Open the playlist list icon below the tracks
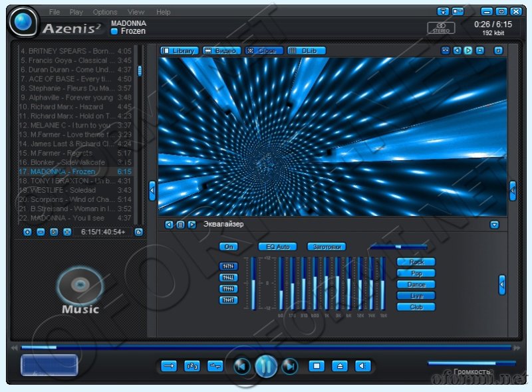Screen dimensions: 532x392 coord(54,231)
